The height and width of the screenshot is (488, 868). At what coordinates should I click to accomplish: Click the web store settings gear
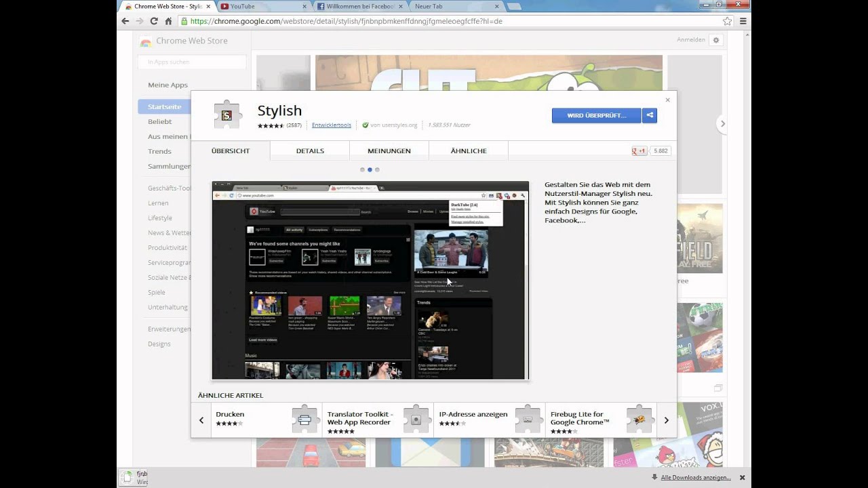coord(715,40)
